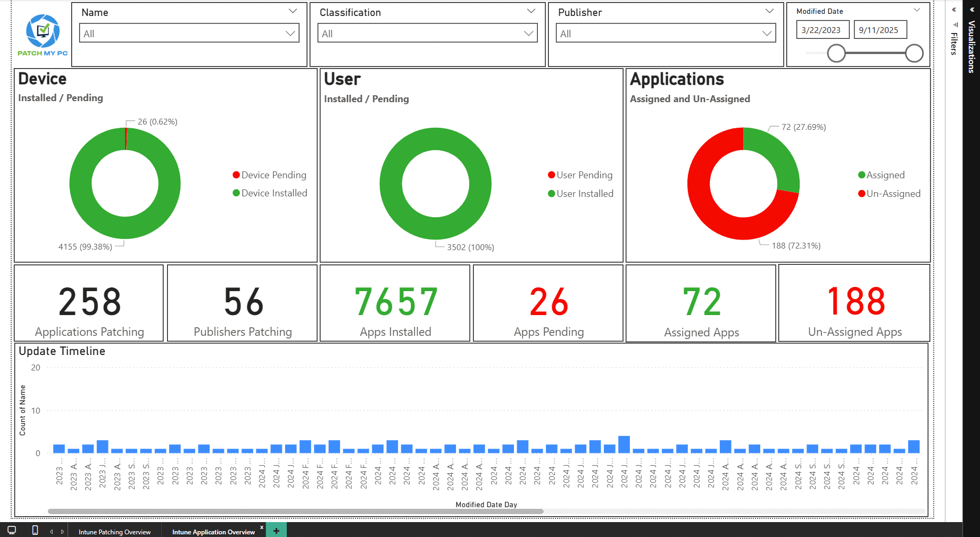Toggle the Un-Assigned legend entry
Image resolution: width=980 pixels, height=537 pixels.
889,193
